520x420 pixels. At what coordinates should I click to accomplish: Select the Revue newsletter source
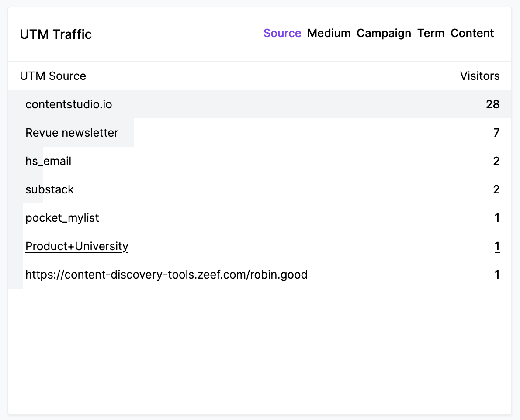pyautogui.click(x=72, y=133)
